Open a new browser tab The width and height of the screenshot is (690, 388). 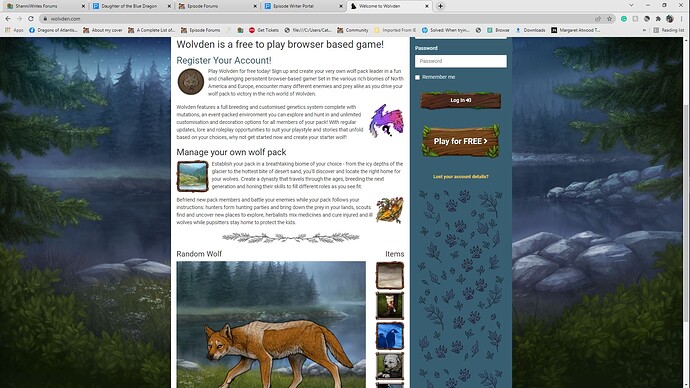440,6
